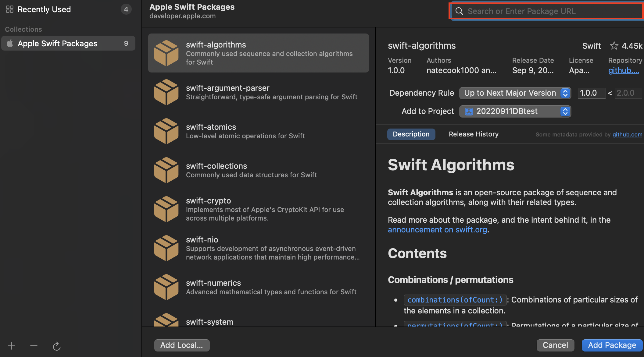Screen dimensions: 644x357
Task: Switch to the Description tab
Action: pos(411,134)
